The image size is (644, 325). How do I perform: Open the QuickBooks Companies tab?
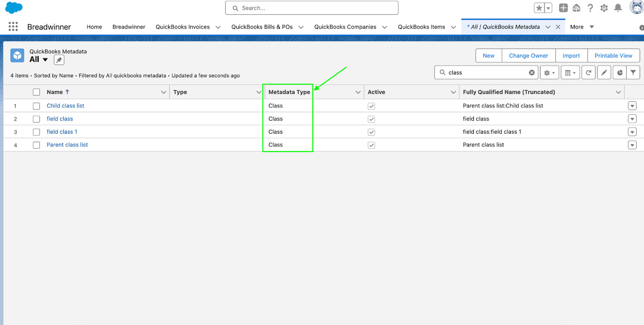(x=345, y=27)
